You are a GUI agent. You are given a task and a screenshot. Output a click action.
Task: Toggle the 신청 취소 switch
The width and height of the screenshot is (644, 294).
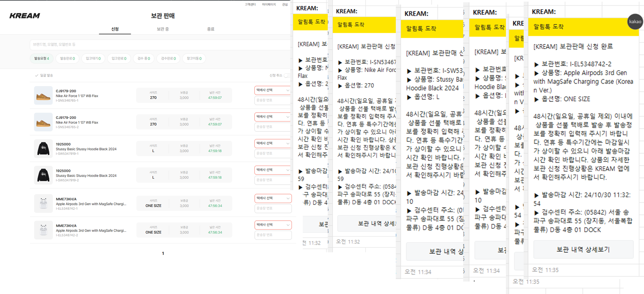tap(286, 76)
